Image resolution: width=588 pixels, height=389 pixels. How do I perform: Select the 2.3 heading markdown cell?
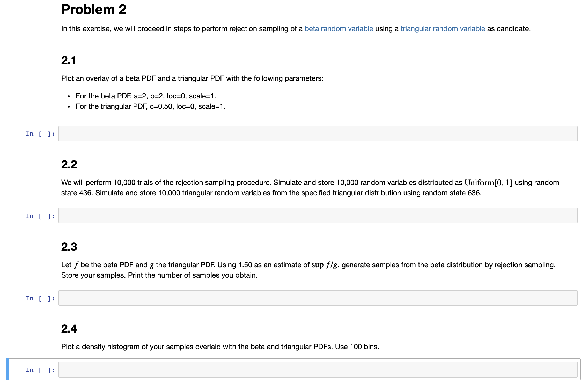[x=69, y=247]
